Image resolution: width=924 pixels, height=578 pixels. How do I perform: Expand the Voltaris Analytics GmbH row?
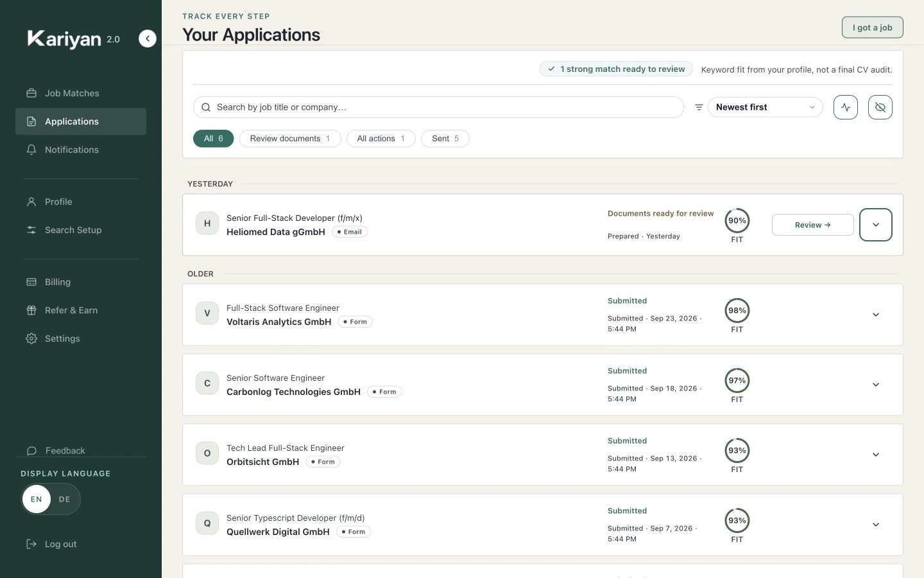tap(876, 315)
